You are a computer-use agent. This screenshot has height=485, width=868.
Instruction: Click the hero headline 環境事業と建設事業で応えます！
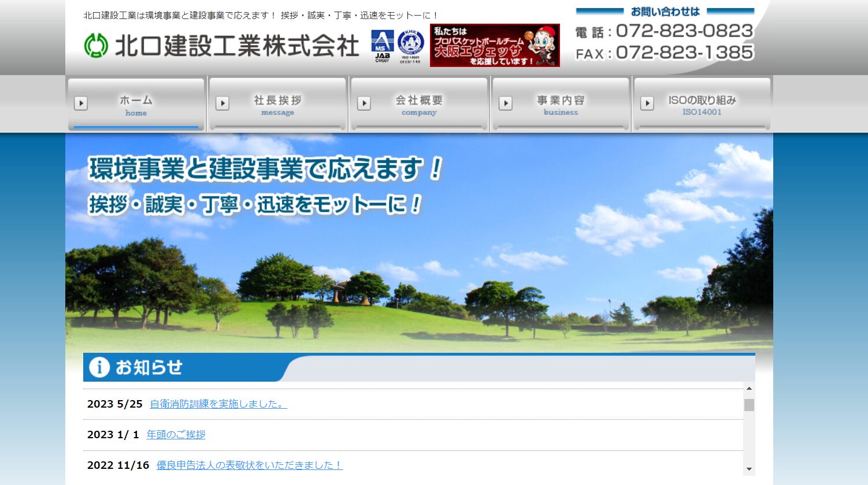266,169
